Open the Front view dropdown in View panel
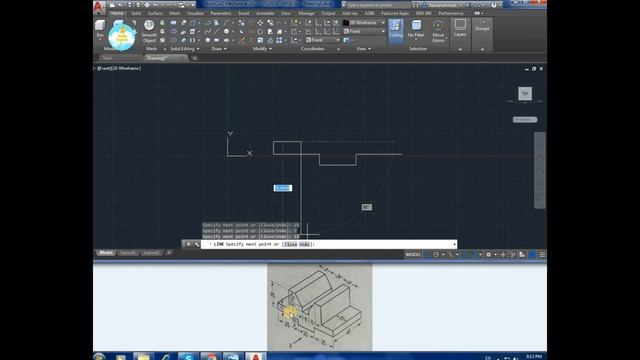The image size is (640, 360). 364,31
